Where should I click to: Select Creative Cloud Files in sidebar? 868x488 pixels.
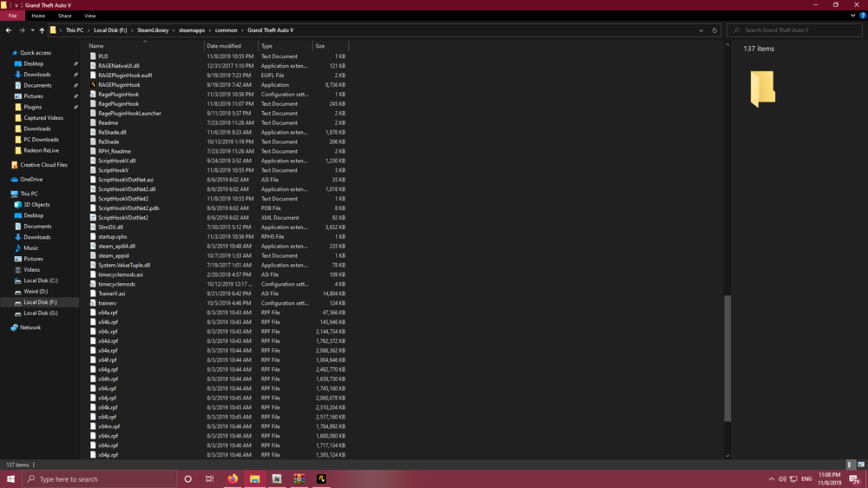click(x=43, y=165)
